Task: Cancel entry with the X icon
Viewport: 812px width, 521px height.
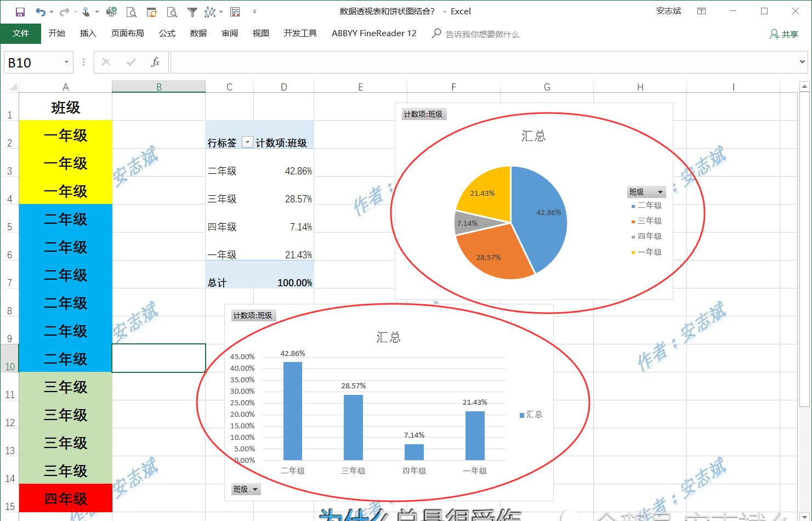Action: (x=105, y=61)
